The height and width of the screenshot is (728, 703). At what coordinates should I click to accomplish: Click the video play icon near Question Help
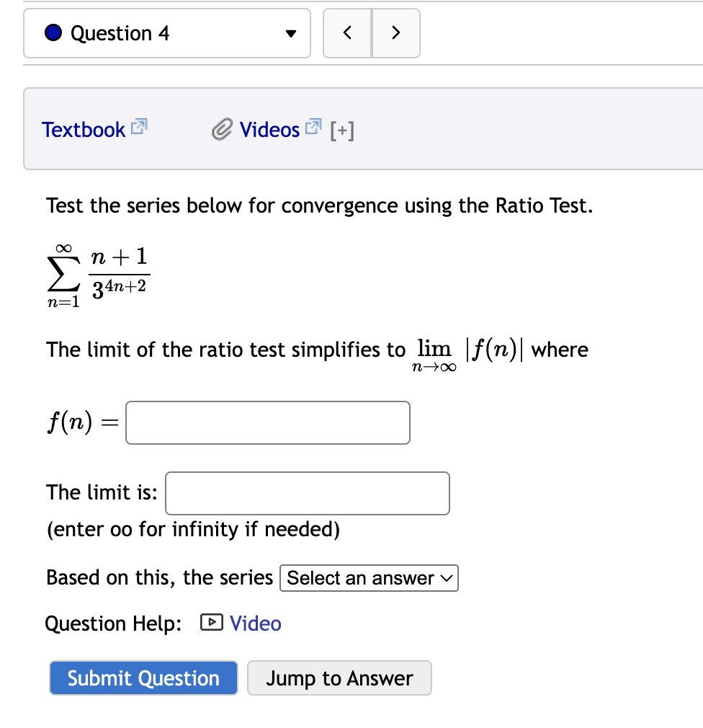(211, 623)
